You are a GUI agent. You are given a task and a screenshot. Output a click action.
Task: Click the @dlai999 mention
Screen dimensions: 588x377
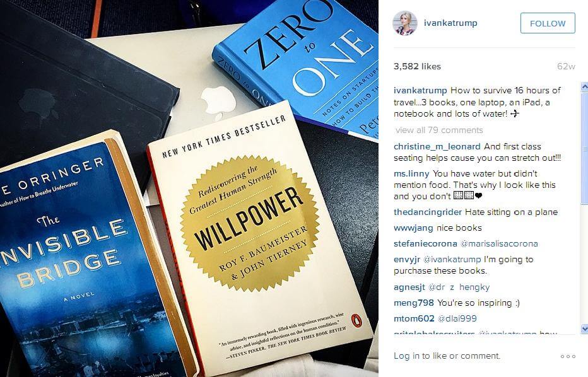[x=457, y=318]
